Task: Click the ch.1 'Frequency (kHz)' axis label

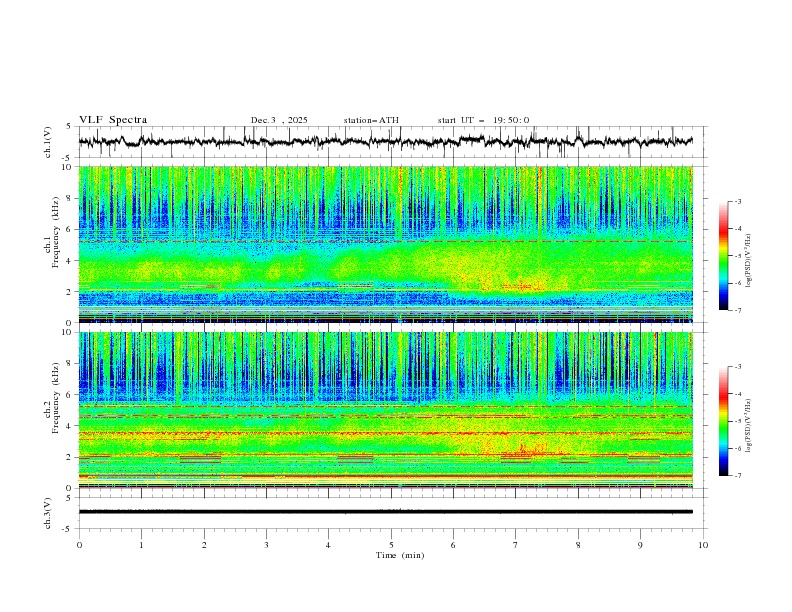Action: tap(56, 233)
